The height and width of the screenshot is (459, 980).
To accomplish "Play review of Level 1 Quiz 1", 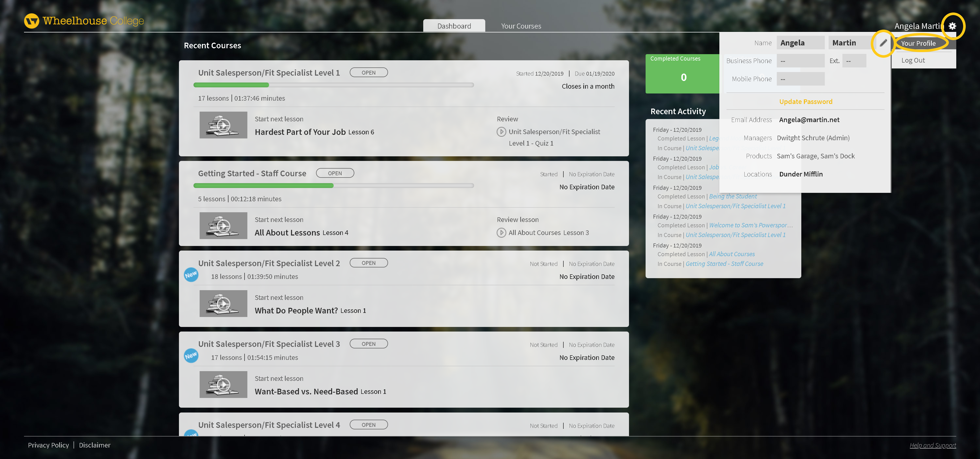I will pyautogui.click(x=501, y=132).
